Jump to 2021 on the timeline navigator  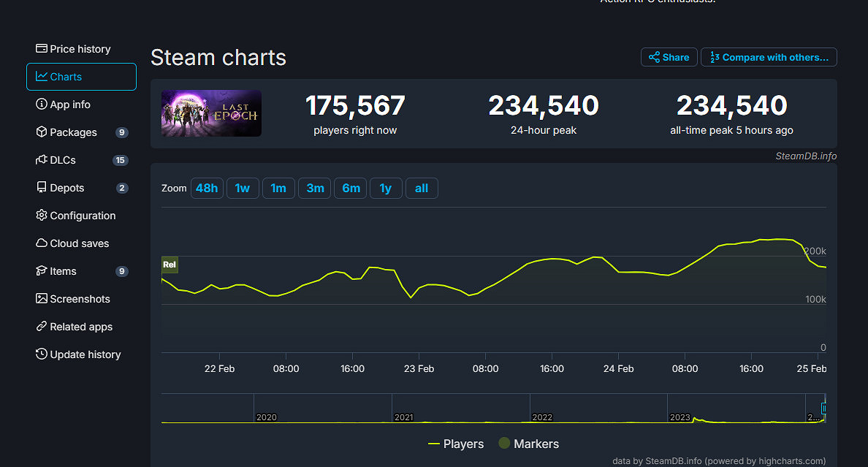point(404,417)
